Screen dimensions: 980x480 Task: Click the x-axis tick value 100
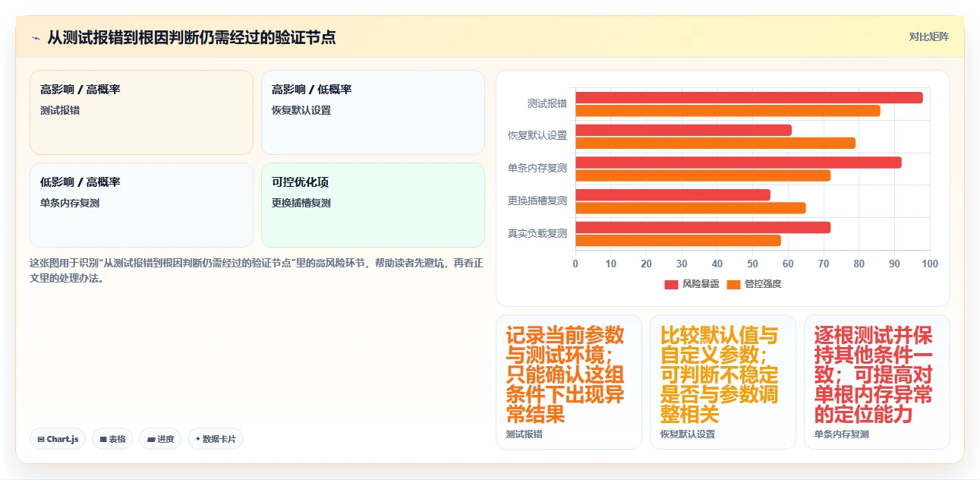click(x=930, y=264)
